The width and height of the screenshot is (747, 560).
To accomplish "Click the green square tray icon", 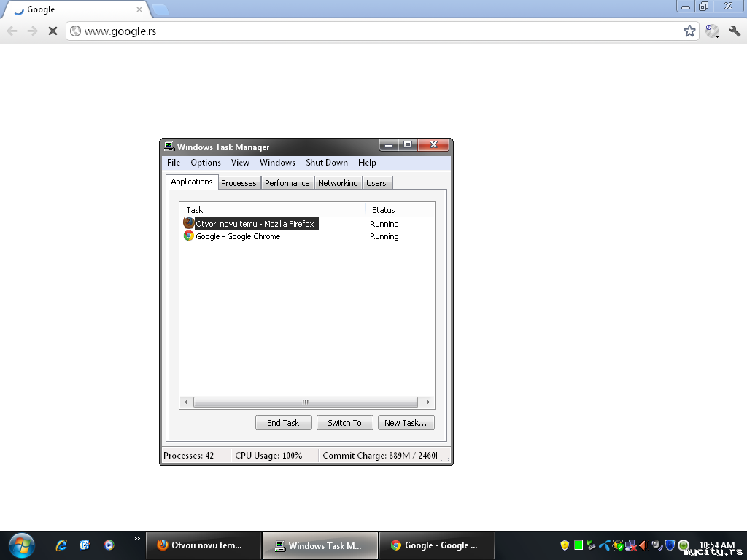I will click(578, 545).
